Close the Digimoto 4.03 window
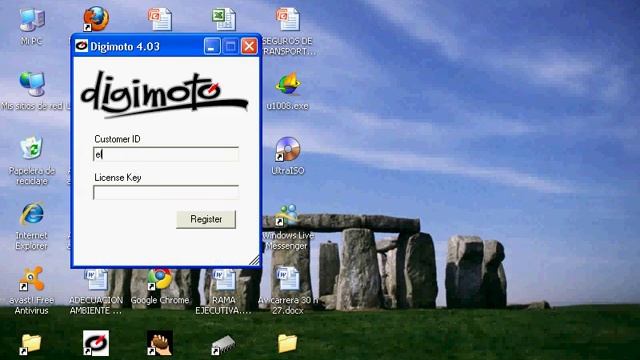 point(249,46)
